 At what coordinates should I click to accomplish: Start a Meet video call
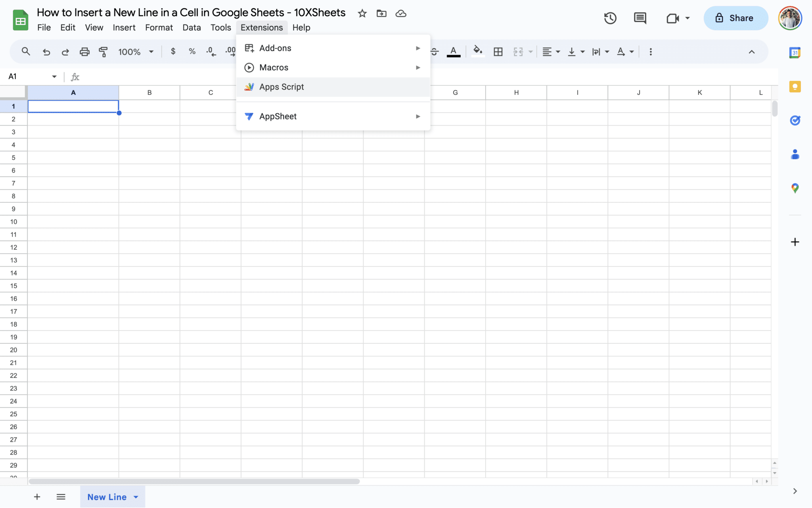(673, 18)
